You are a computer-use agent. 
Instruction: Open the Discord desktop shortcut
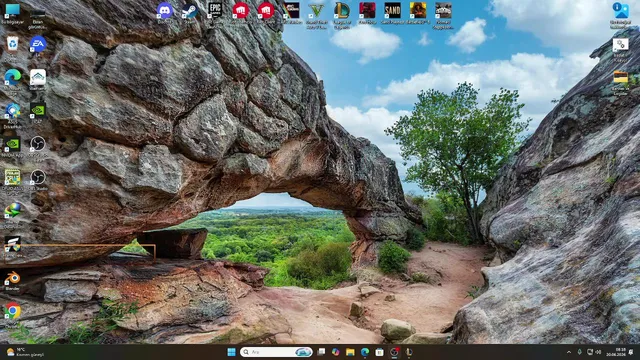click(x=164, y=12)
